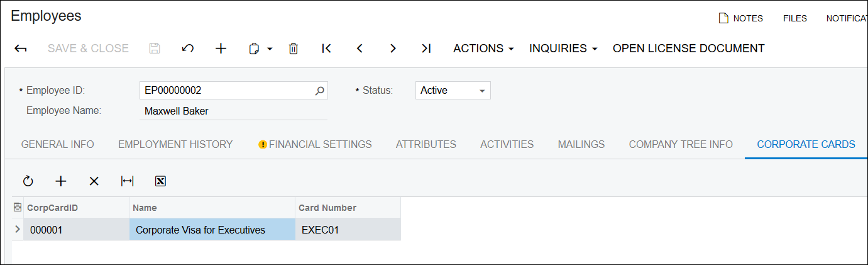This screenshot has width=868, height=265.
Task: Click the back arrow icon
Action: coord(20,48)
